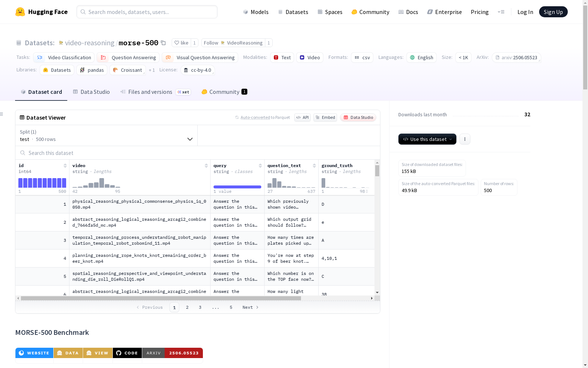This screenshot has width=588, height=368.
Task: Show the +1 additional libraries
Action: 152,70
